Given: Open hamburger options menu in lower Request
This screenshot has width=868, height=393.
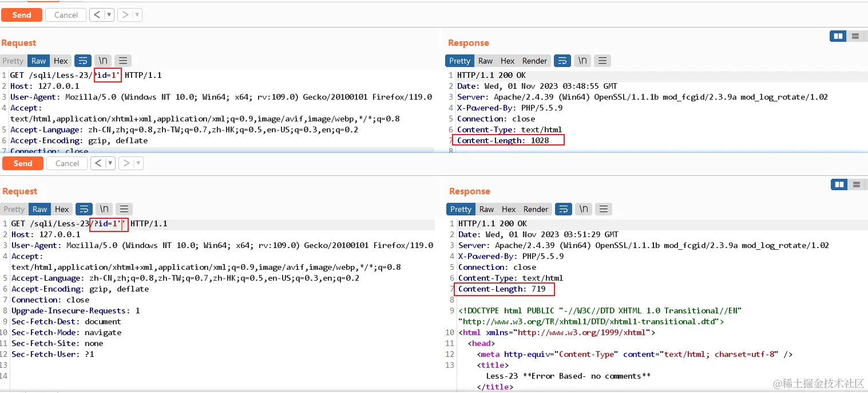Looking at the screenshot, I should pos(124,209).
